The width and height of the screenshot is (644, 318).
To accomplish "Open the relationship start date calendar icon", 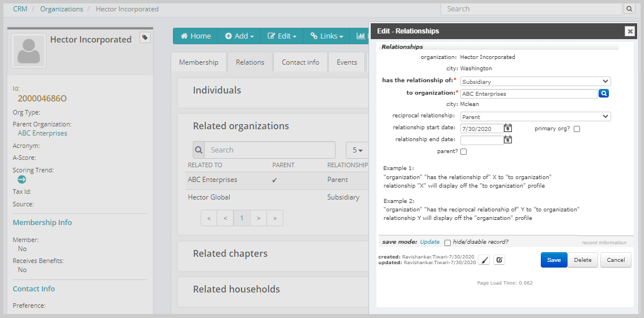I will click(507, 128).
